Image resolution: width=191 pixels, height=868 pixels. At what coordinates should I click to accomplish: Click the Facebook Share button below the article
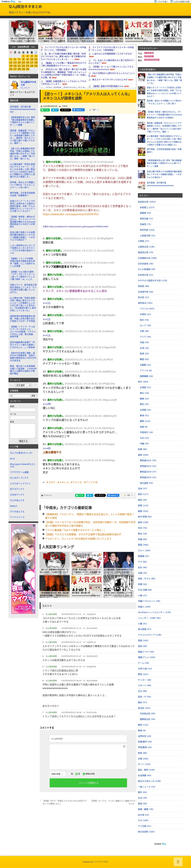tap(113, 495)
